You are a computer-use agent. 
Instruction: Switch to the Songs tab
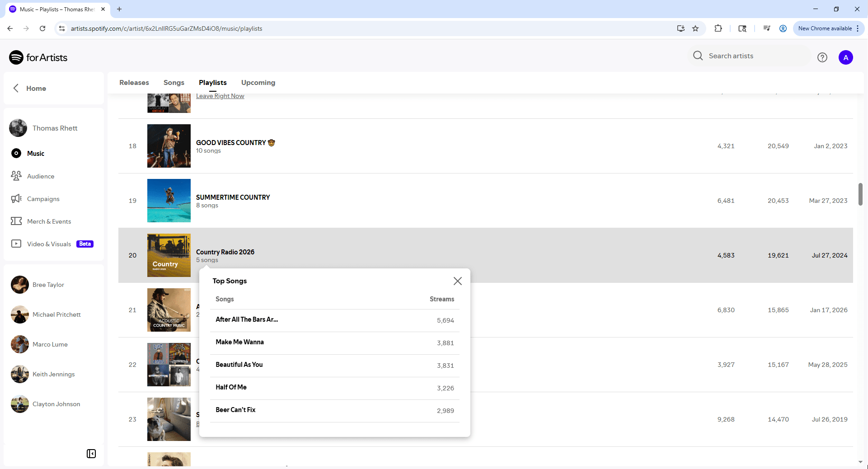point(174,83)
